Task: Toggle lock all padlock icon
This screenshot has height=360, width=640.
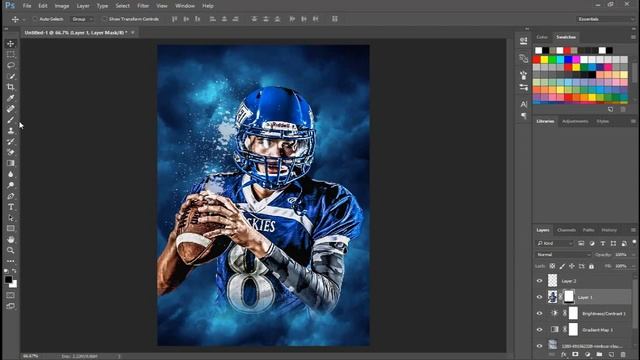Action: tap(591, 266)
